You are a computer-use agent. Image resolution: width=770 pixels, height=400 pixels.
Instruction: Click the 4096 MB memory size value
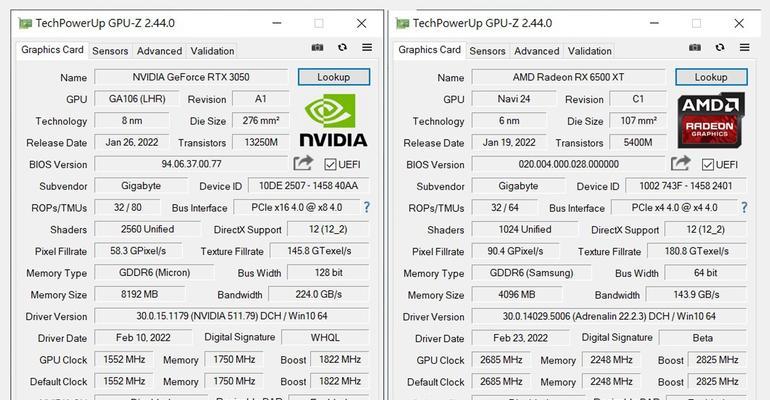coord(517,294)
